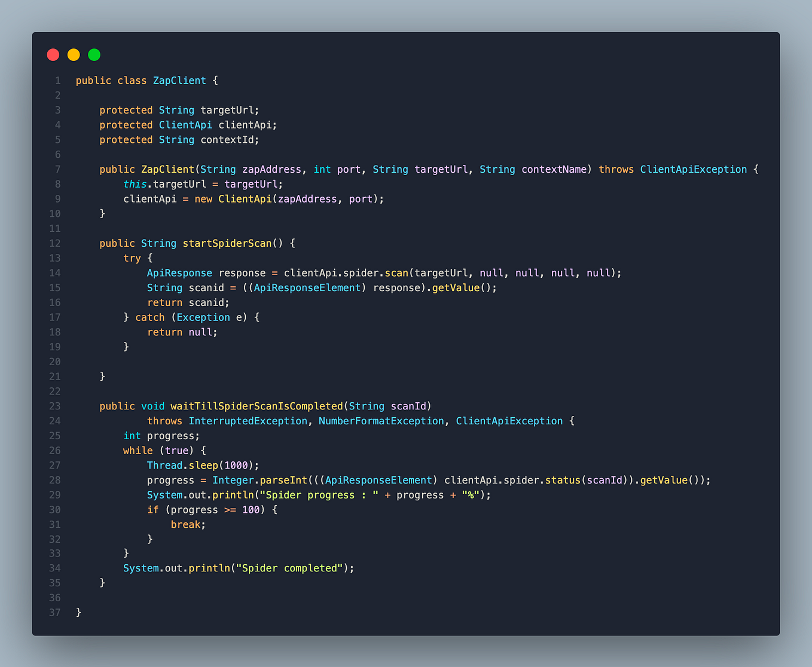
Task: Click the red traffic light button
Action: click(53, 54)
